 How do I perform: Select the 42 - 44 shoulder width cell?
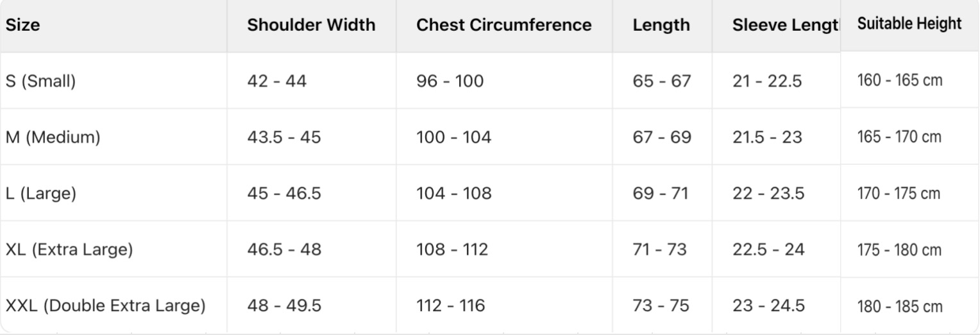click(x=277, y=82)
